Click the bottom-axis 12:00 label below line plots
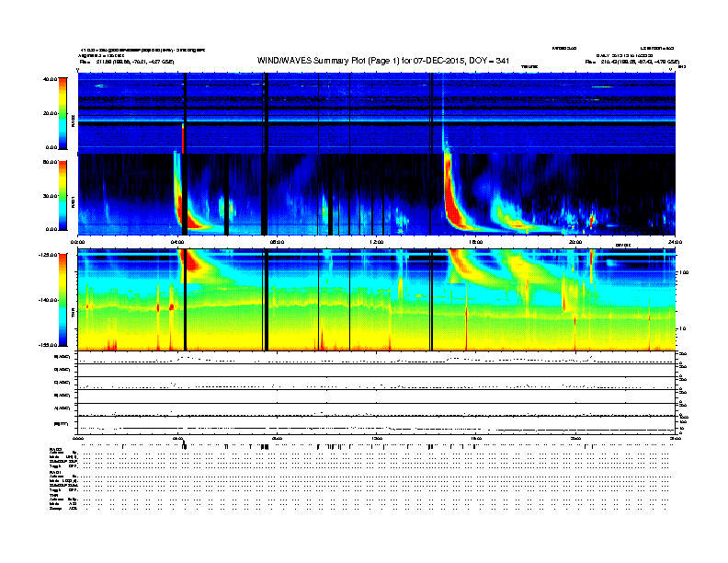Viewport: 728px width, 563px height. [x=377, y=438]
